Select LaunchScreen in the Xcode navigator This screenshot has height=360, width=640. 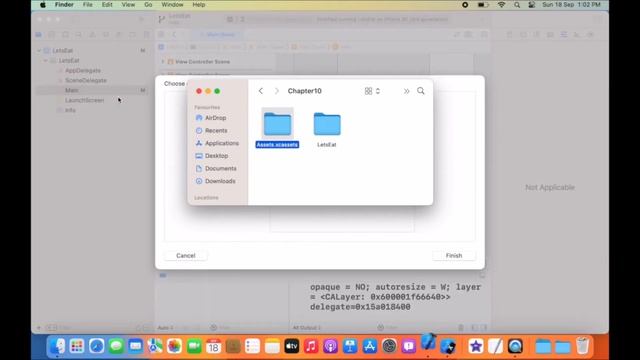(84, 100)
